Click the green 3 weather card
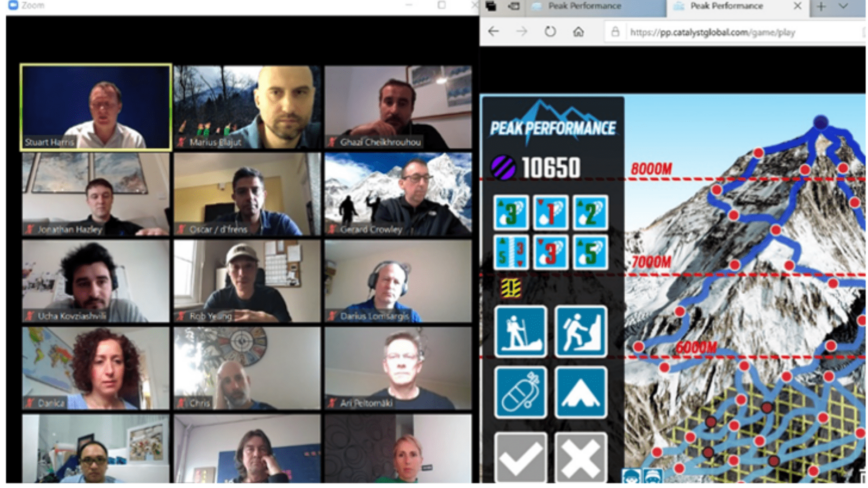 pyautogui.click(x=511, y=212)
